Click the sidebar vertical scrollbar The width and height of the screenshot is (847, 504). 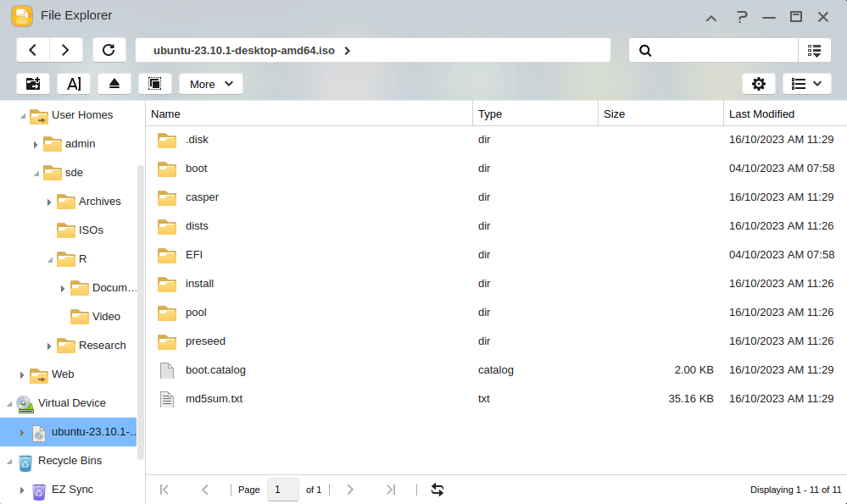click(141, 312)
